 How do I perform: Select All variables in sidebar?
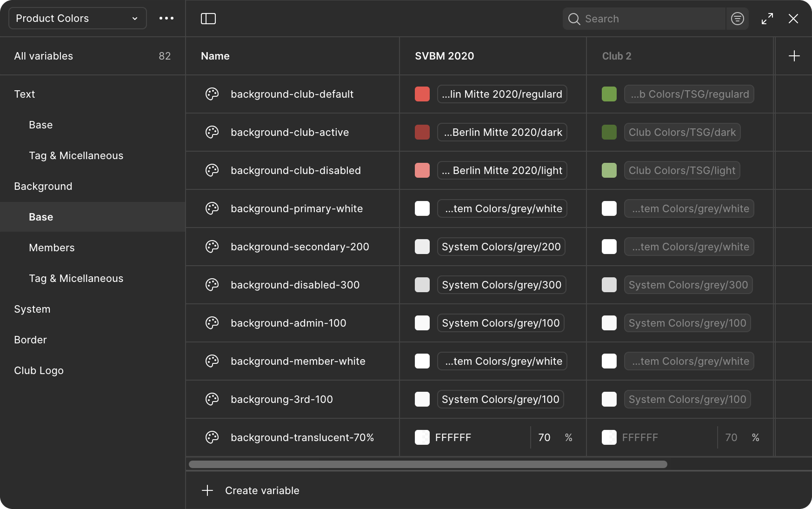coord(93,56)
